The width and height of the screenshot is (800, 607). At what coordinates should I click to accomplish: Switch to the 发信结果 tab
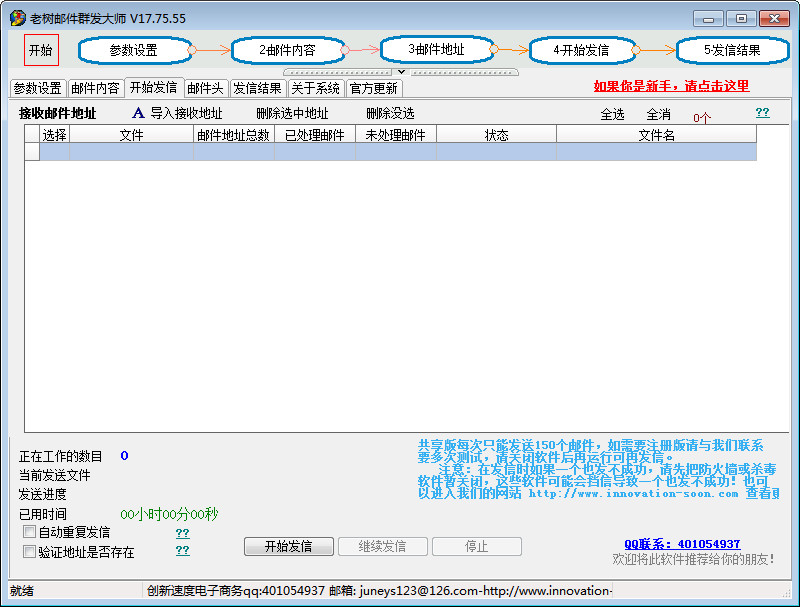pos(257,88)
